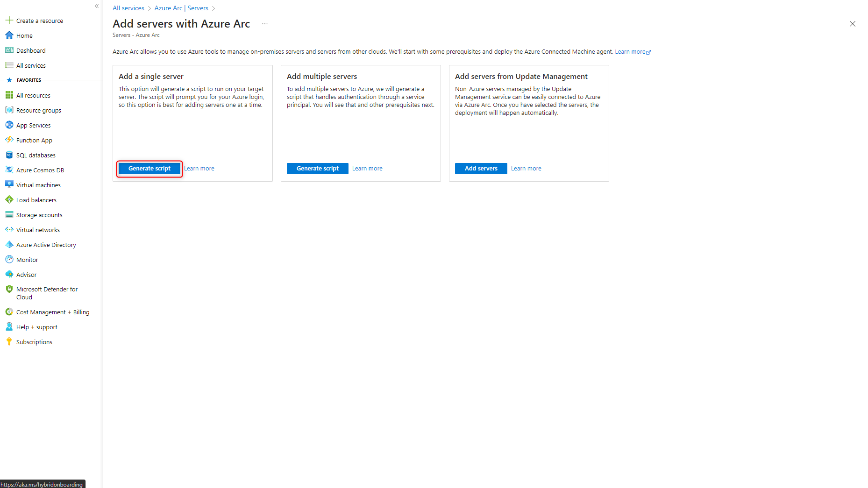Navigate to Azure Cosmos DB
868x488 pixels.
40,170
